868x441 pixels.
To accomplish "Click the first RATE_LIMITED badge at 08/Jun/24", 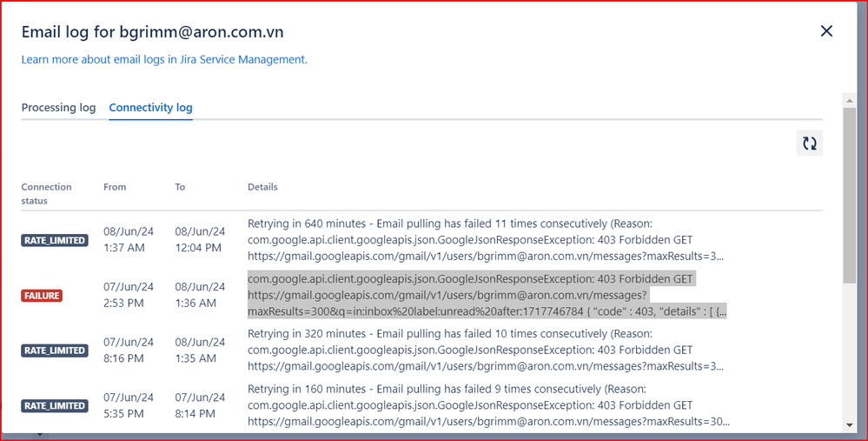I will coord(55,240).
